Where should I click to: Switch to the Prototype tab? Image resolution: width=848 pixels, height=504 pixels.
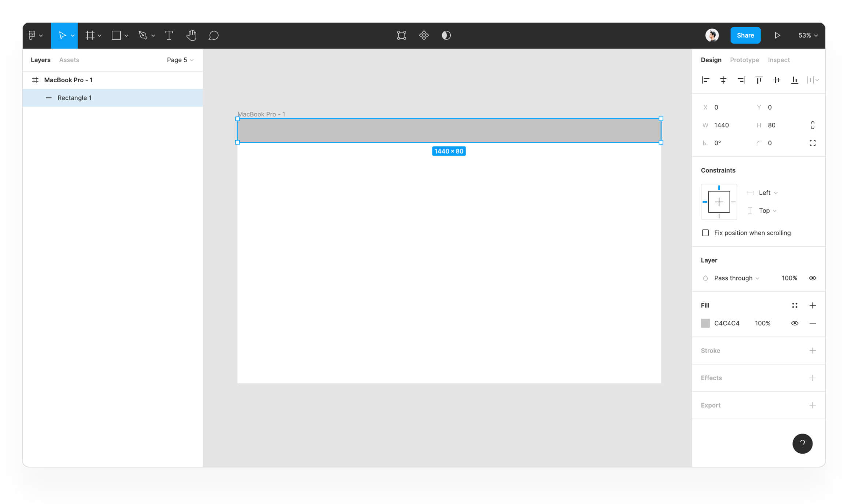pos(744,60)
